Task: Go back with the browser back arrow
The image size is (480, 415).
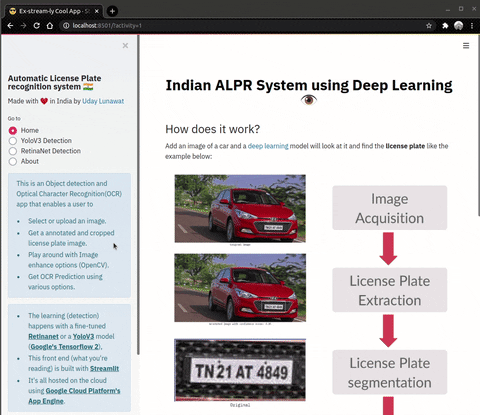Action: tap(10, 26)
